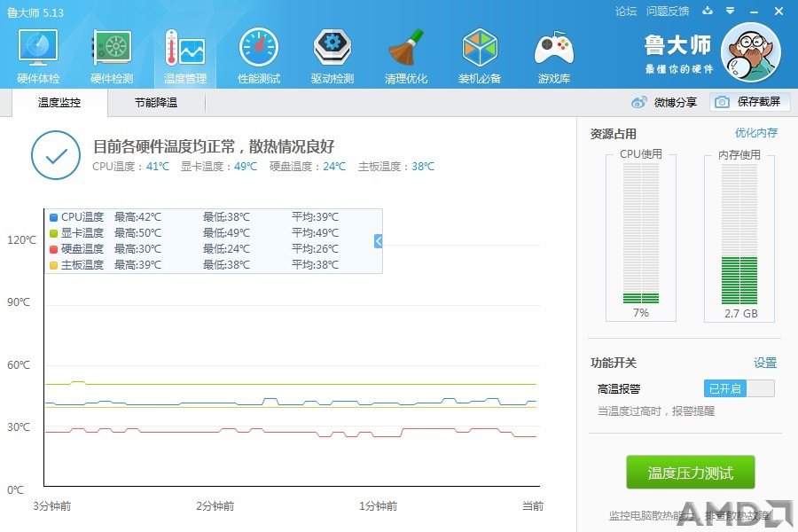Click the 鲁大师 mascot avatar
The height and width of the screenshot is (532, 798).
(x=751, y=53)
